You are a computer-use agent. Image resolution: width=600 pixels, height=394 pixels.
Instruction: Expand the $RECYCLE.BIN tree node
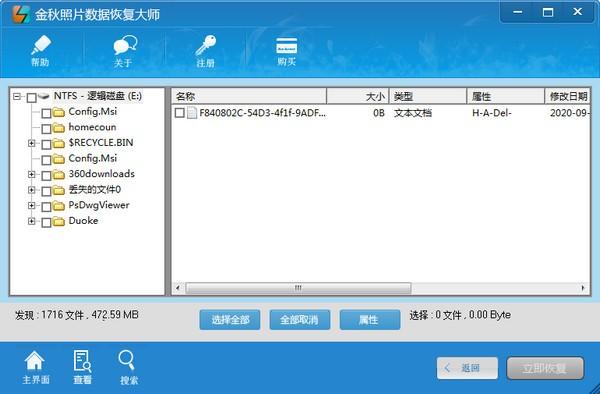(32, 143)
